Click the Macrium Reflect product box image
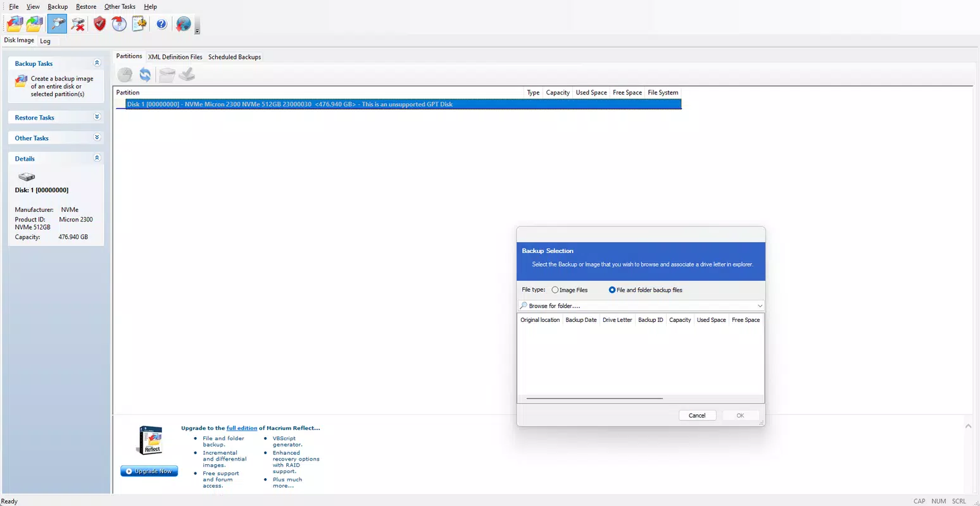The height and width of the screenshot is (506, 980). tap(151, 440)
